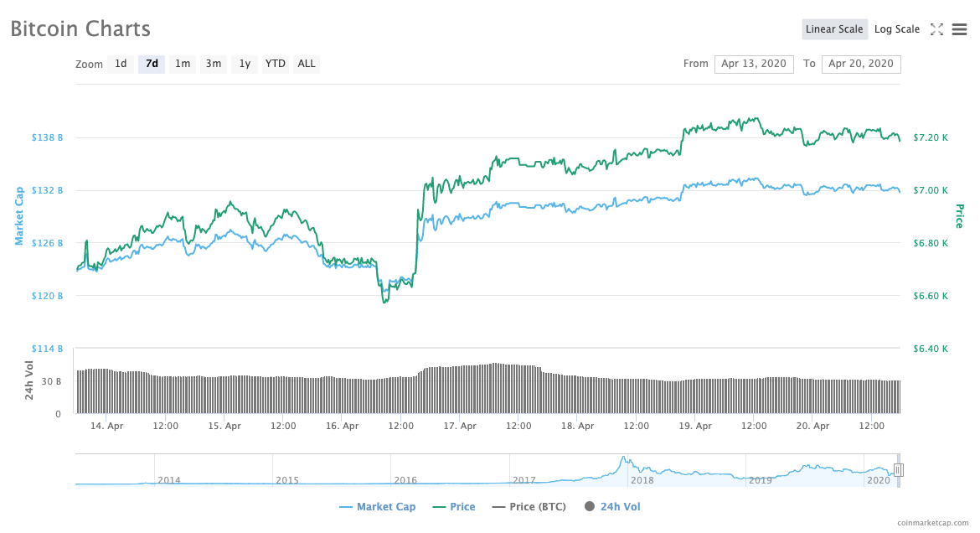Set zoom to 3m
This screenshot has width=980, height=533.
click(213, 64)
